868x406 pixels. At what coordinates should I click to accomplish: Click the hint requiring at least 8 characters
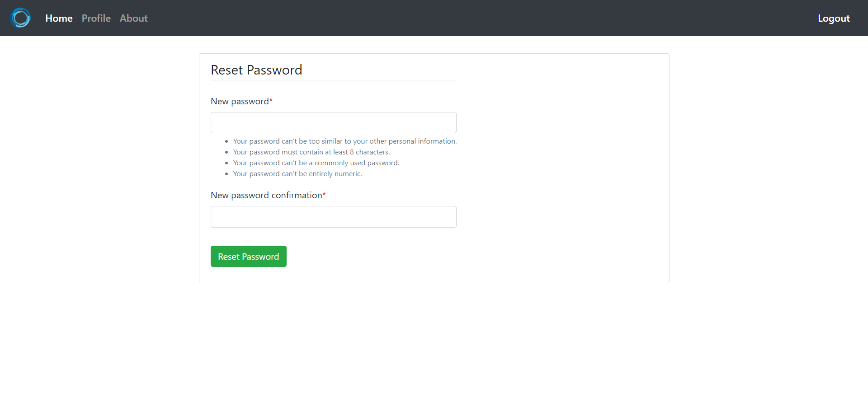coord(311,152)
